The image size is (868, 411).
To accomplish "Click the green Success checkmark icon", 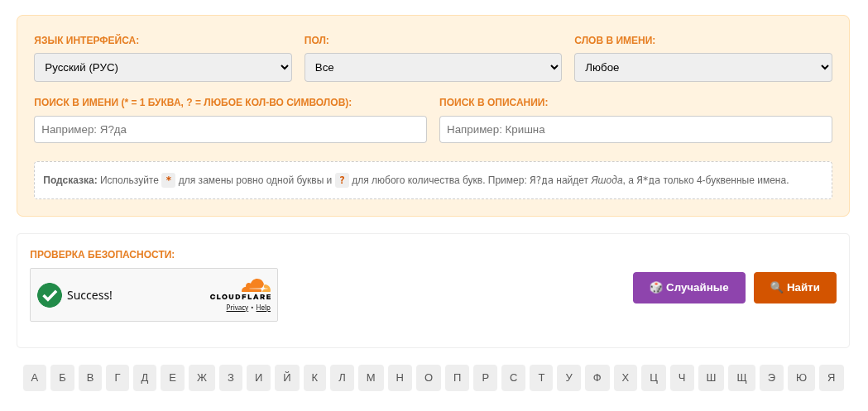I will click(50, 295).
